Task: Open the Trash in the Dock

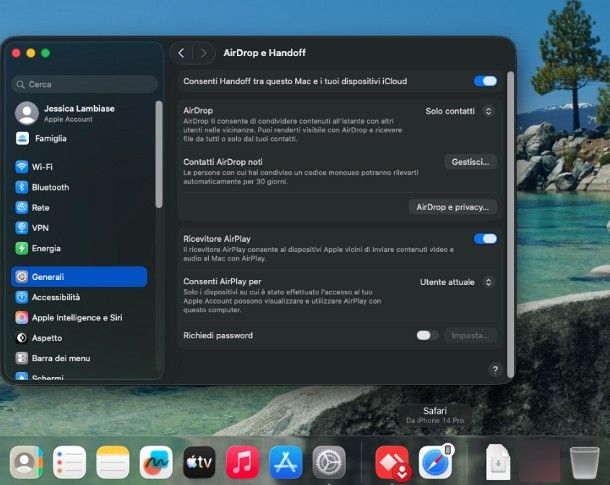Action: coord(584,463)
